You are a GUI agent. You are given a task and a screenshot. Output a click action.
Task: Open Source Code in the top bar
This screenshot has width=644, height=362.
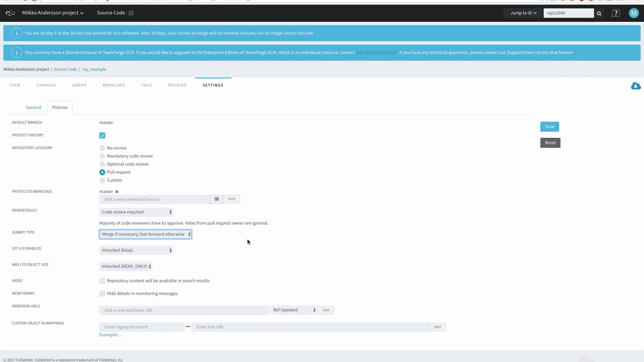[x=111, y=13]
